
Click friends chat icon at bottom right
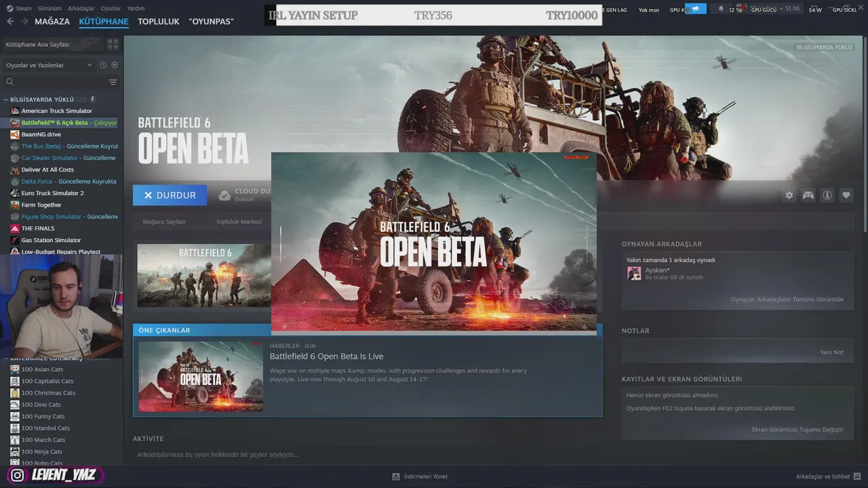858,476
